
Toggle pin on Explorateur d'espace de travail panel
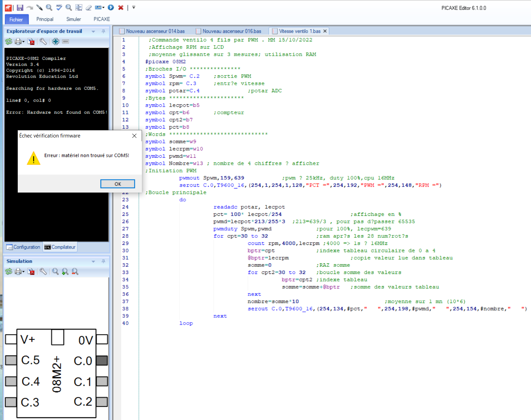pos(103,31)
